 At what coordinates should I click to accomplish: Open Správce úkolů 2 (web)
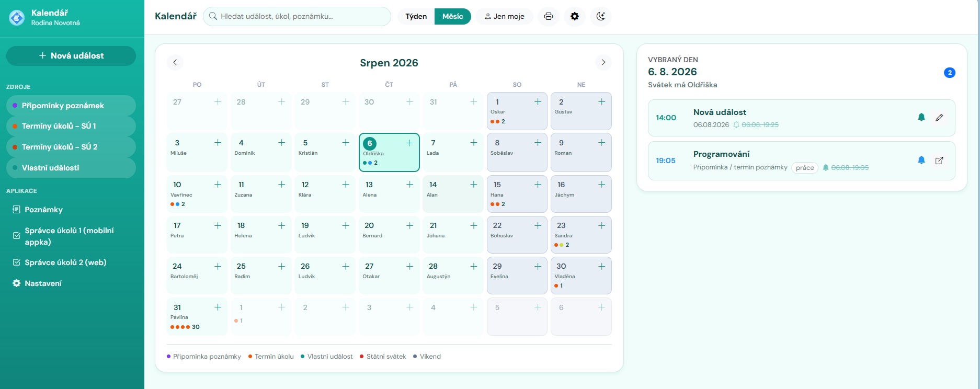(71, 262)
